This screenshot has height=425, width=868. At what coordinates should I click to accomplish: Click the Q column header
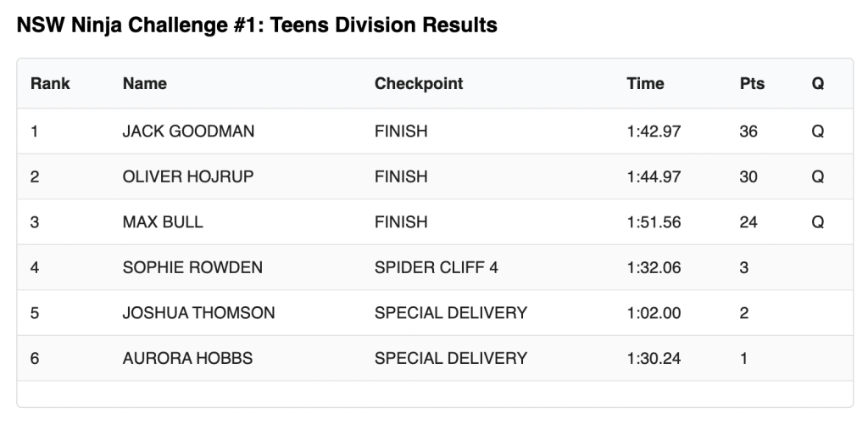[818, 84]
